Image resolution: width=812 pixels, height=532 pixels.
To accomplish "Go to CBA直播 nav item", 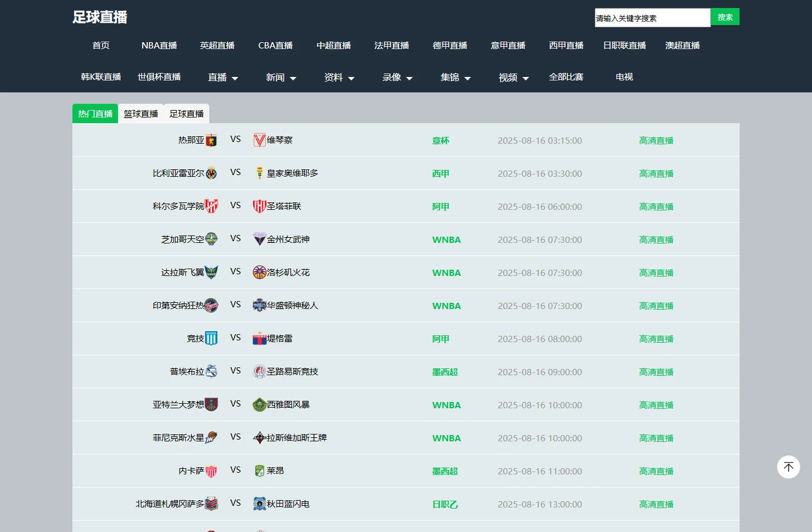I will 275,45.
